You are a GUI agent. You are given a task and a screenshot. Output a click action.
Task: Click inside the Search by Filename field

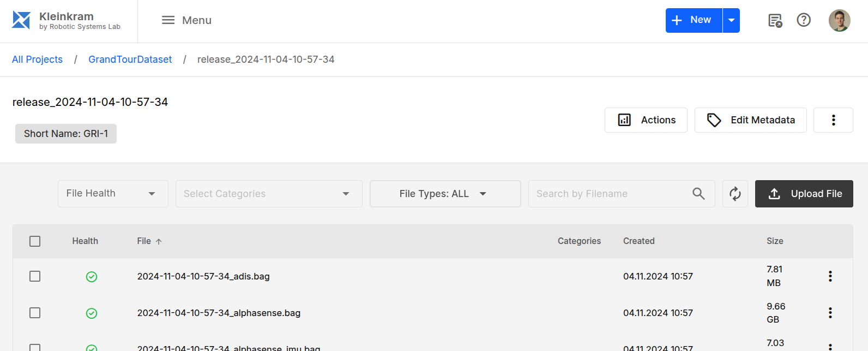click(x=600, y=193)
